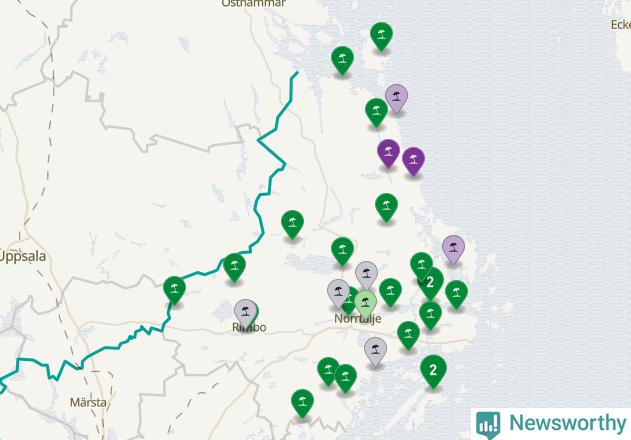Click the southernmost green beach marker
Image resolution: width=631 pixels, height=440 pixels.
(x=302, y=403)
